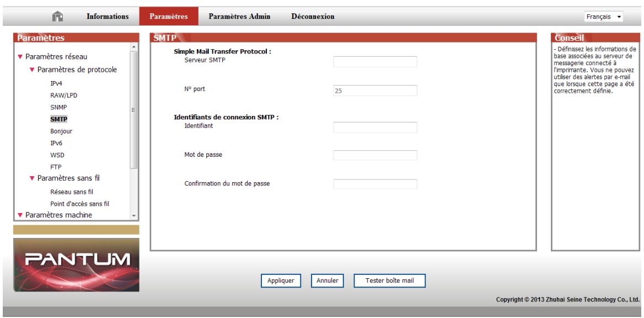Click the N° port field

(375, 91)
